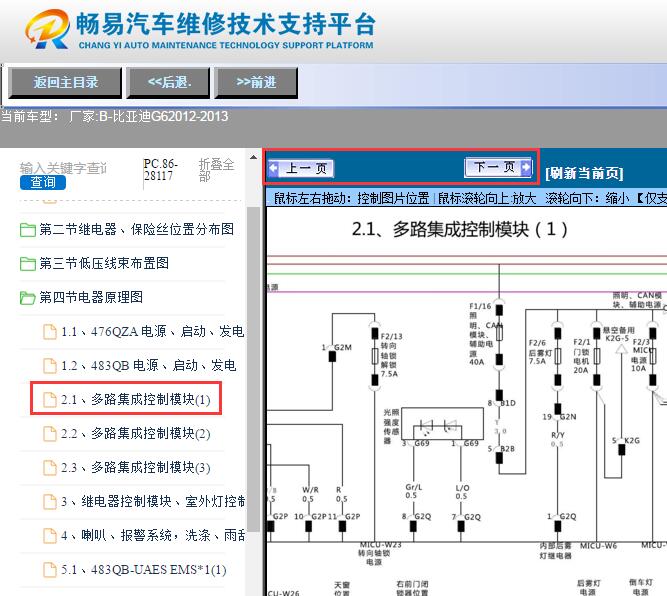Screen dimensions: 667x596
Task: Click the page icon beside 2.3 item
Action: point(50,468)
